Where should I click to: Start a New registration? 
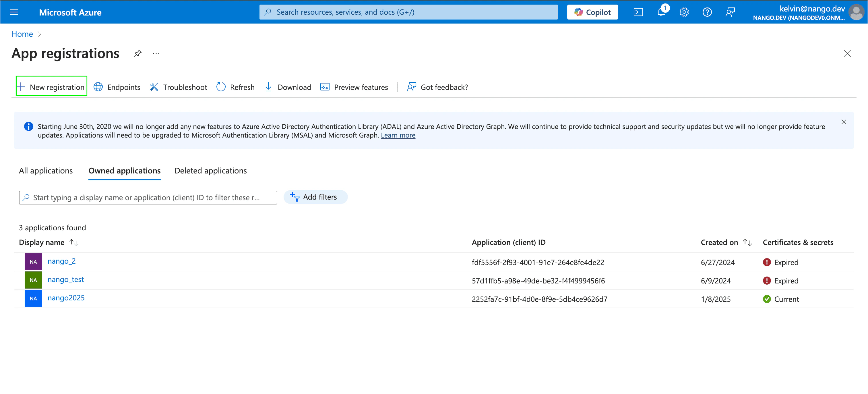click(52, 87)
